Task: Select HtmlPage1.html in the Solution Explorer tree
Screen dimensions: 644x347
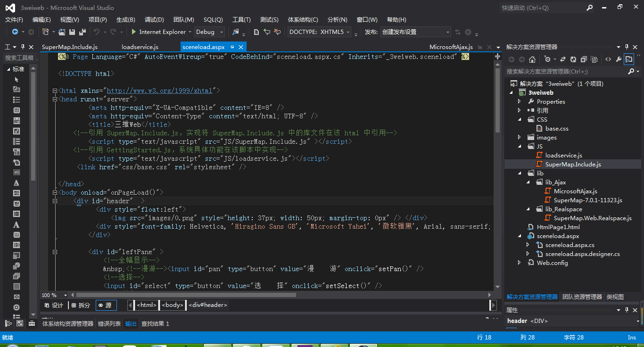Action: [558, 227]
